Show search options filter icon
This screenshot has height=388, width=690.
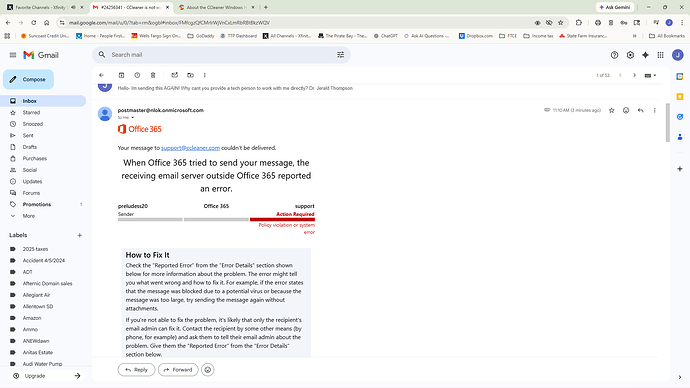[341, 55]
